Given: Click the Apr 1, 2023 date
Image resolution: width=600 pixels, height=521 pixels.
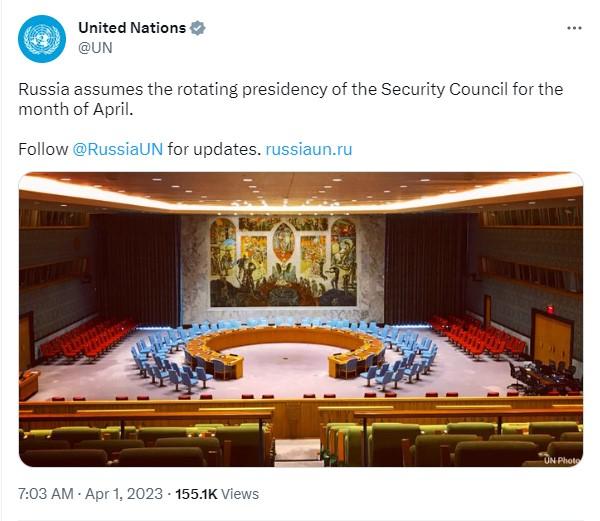Looking at the screenshot, I should point(124,494).
